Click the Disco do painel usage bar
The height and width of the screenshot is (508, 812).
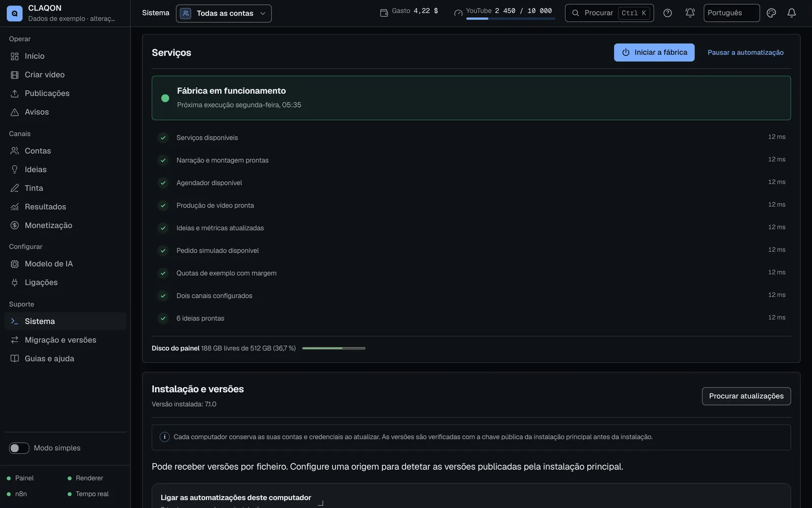333,348
